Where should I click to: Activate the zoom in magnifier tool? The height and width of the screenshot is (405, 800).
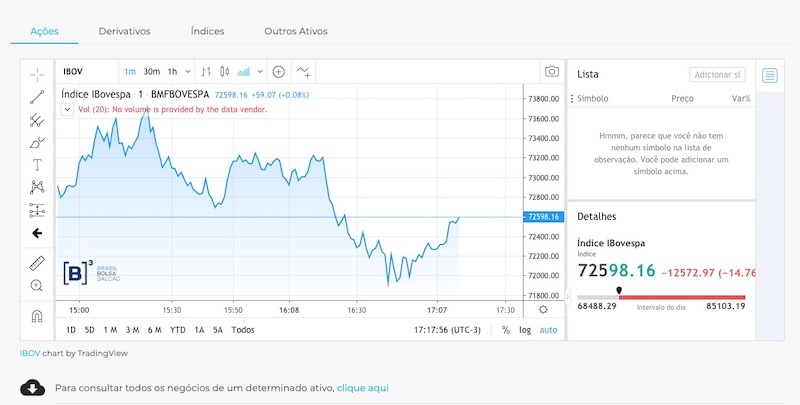point(37,286)
